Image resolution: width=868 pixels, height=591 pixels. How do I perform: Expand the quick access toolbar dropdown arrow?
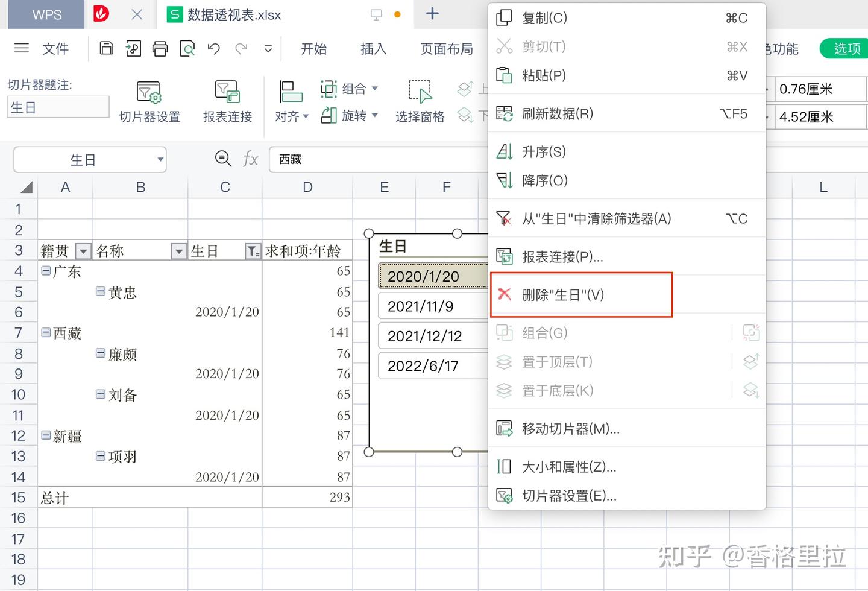(268, 49)
